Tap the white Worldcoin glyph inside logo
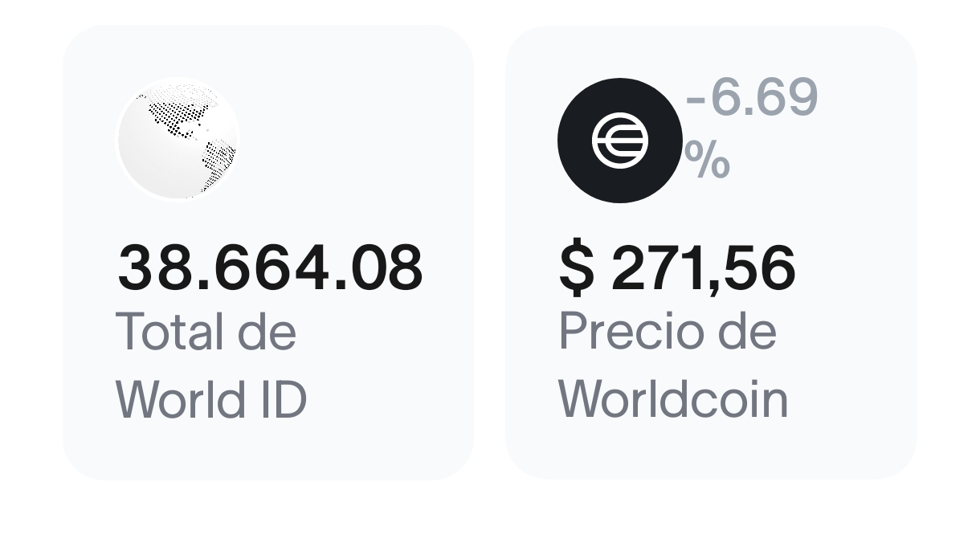The height and width of the screenshot is (551, 980). [x=619, y=141]
